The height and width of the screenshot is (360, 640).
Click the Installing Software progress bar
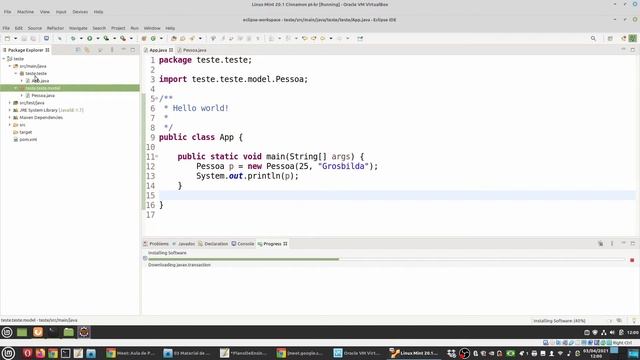pyautogui.click(x=386, y=259)
